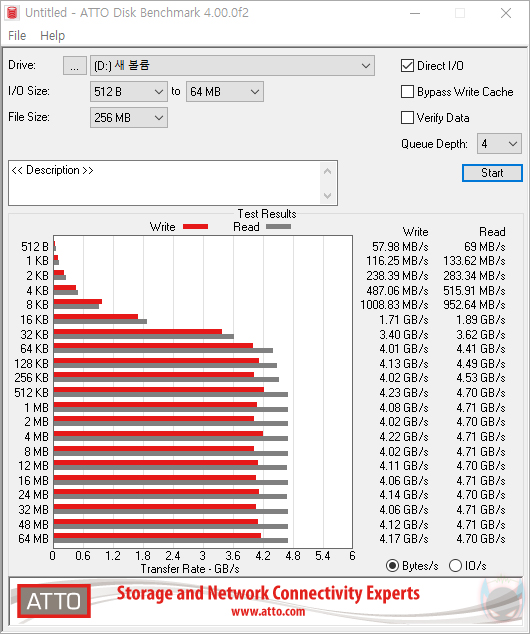Expand the Drive (D:) dropdown
The width and height of the screenshot is (530, 634).
click(232, 66)
